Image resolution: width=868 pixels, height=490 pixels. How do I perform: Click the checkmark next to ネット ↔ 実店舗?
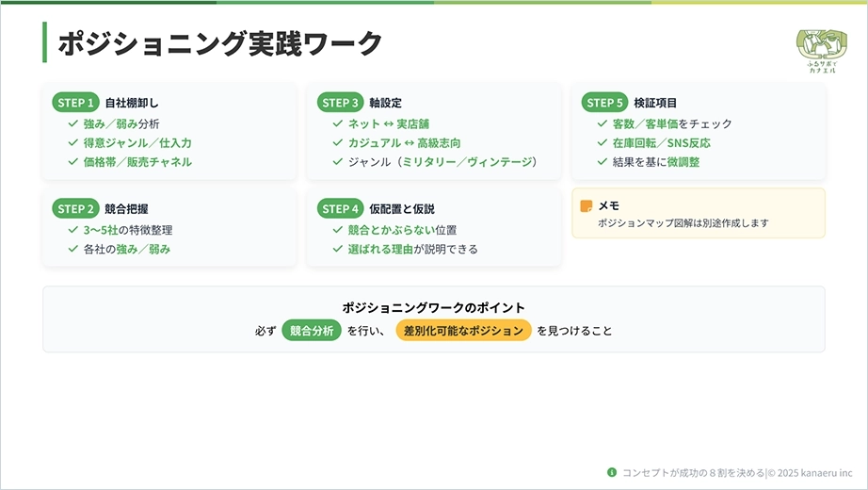pos(338,123)
